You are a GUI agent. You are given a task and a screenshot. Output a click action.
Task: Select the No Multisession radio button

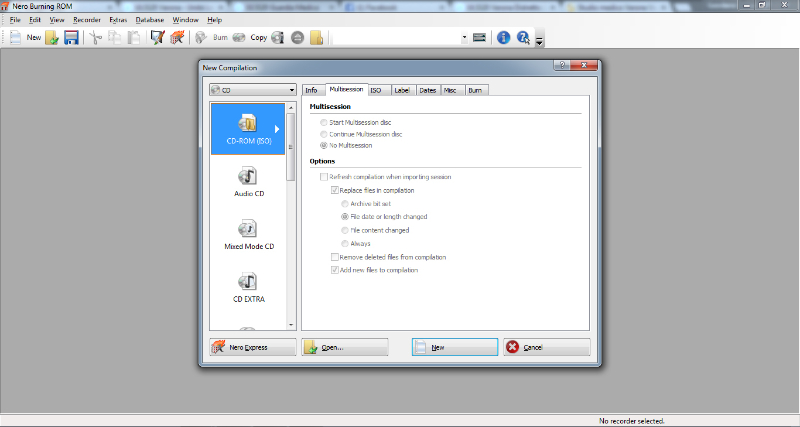322,145
